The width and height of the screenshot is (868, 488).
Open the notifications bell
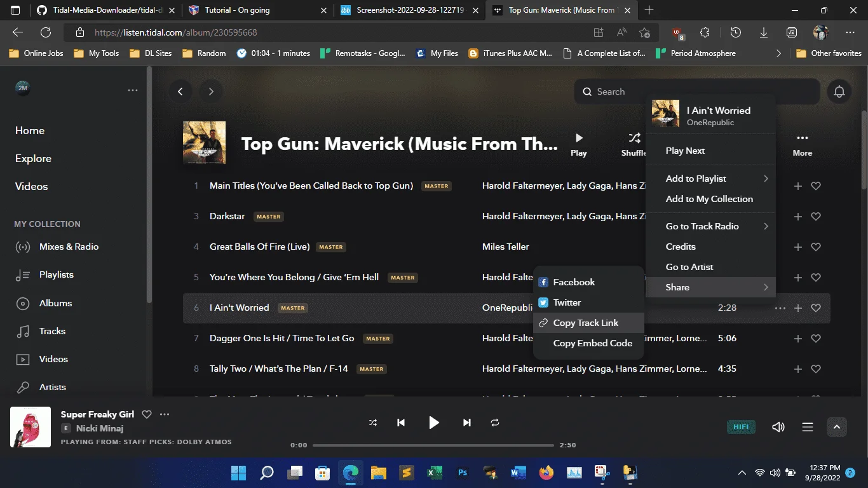(839, 91)
